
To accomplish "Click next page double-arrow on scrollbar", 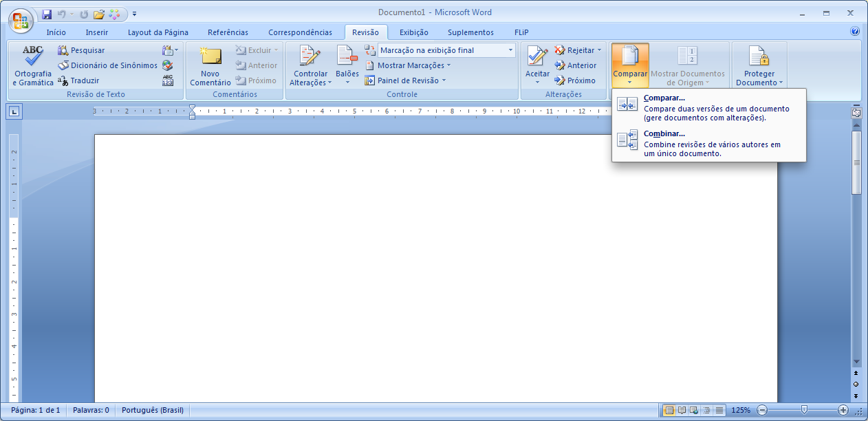I will [x=856, y=396].
